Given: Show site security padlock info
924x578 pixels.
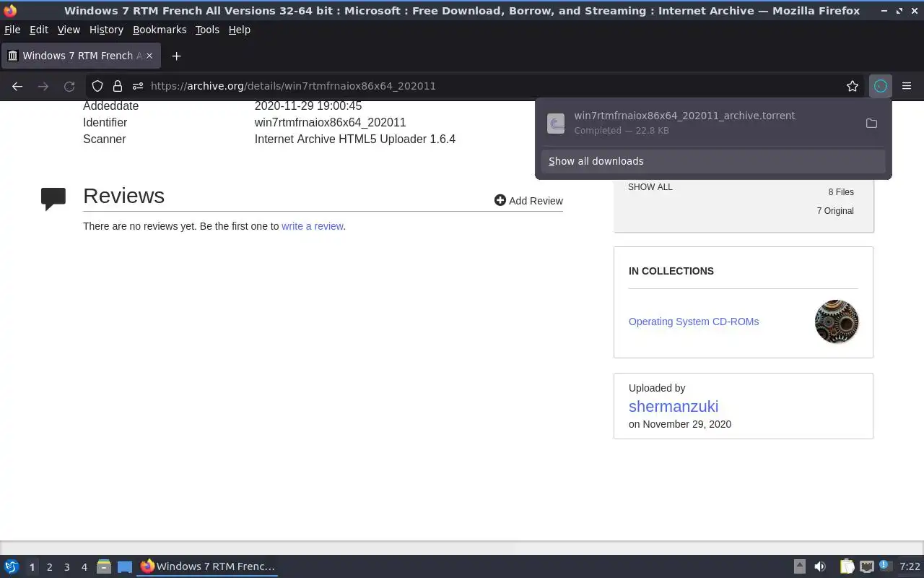Looking at the screenshot, I should 118,86.
